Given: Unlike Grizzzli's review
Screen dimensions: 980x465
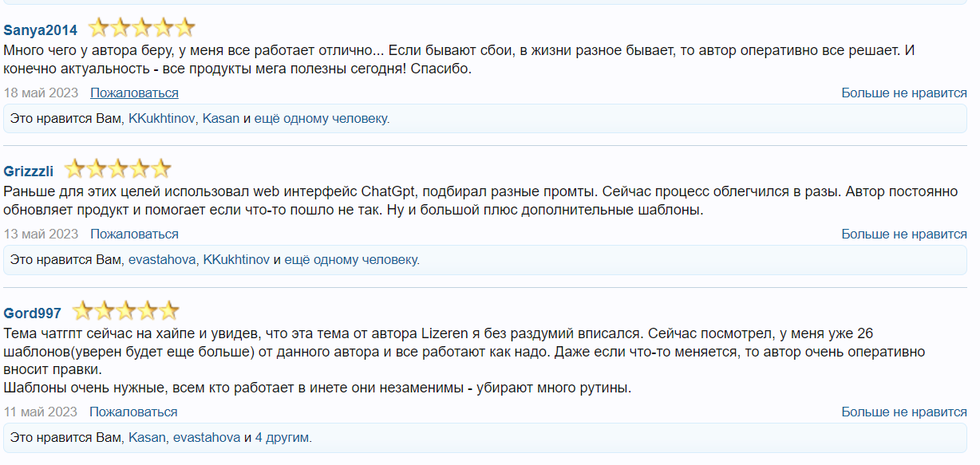Looking at the screenshot, I should (x=903, y=234).
